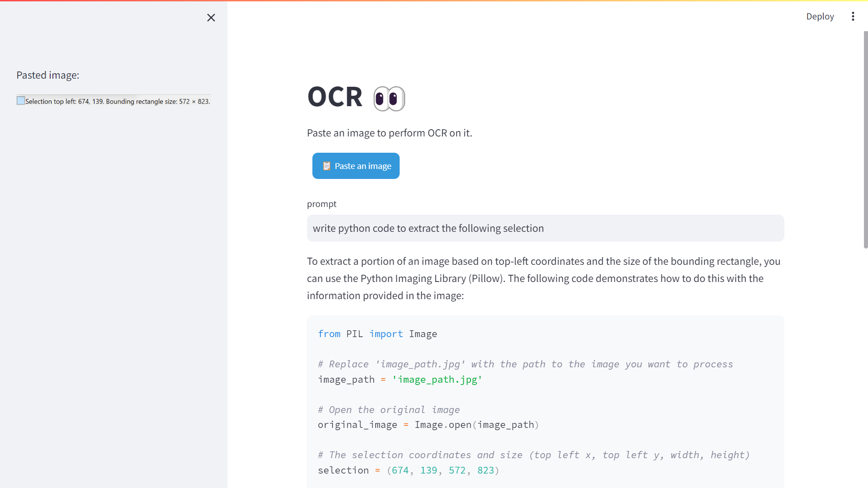Click the Deploy button
The height and width of the screenshot is (488, 868).
tap(820, 16)
